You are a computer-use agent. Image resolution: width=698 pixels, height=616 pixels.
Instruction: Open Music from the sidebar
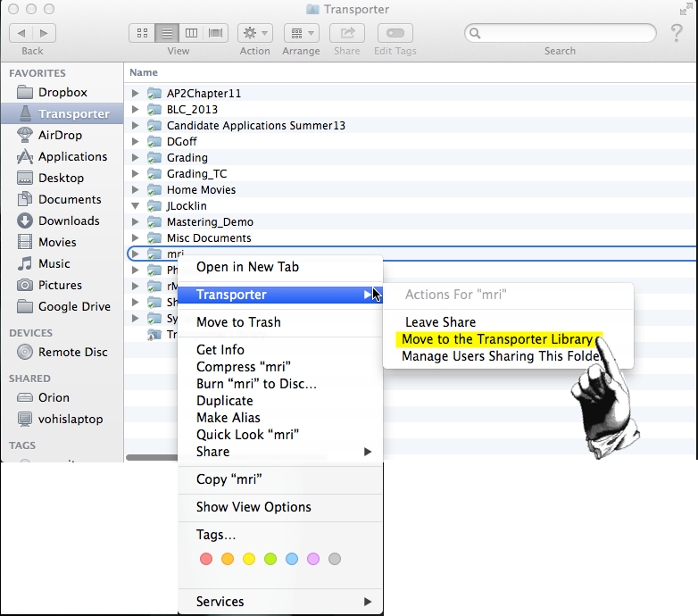coord(62,263)
